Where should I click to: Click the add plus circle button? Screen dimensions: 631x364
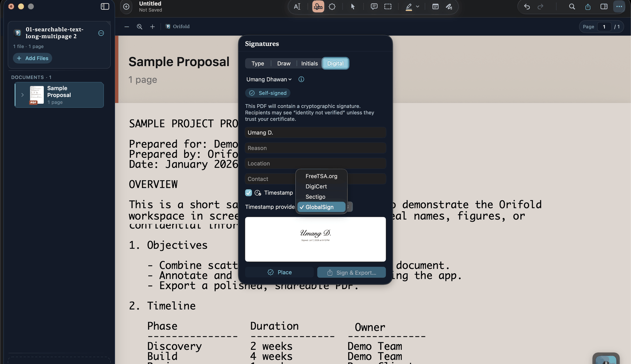126,7
